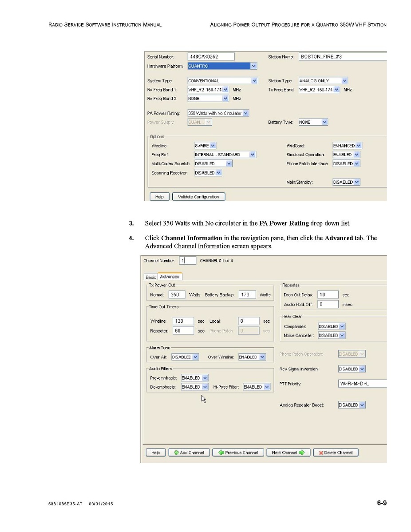The height and width of the screenshot is (532, 411).
Task: Click the Normal Tx power field
Action: [x=177, y=294]
